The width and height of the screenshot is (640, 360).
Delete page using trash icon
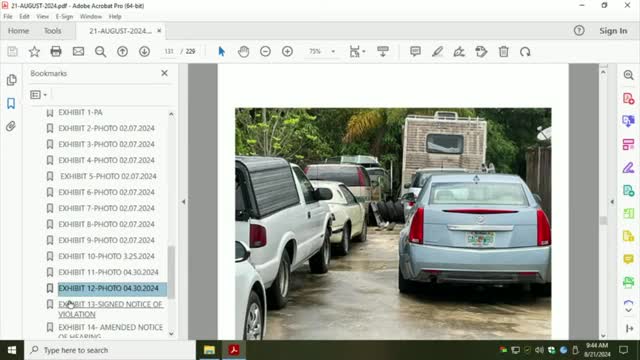coord(504,51)
